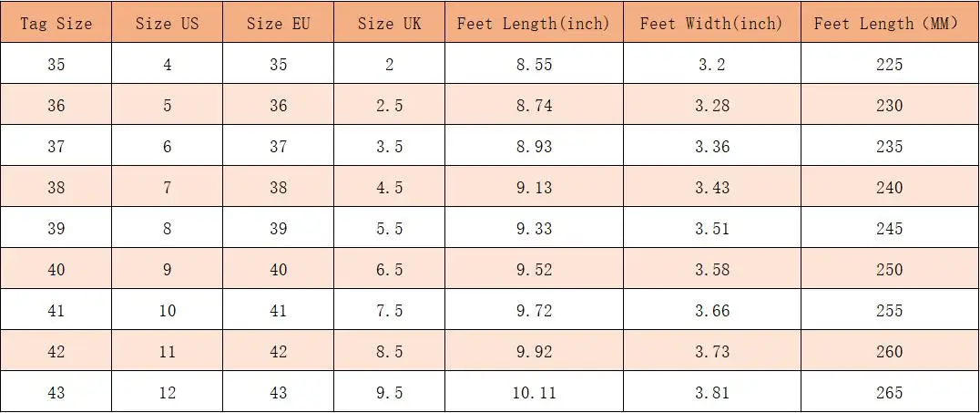Viewport: 980px width, 413px height.
Task: Select the 3.28 feet width cell
Action: coord(711,106)
